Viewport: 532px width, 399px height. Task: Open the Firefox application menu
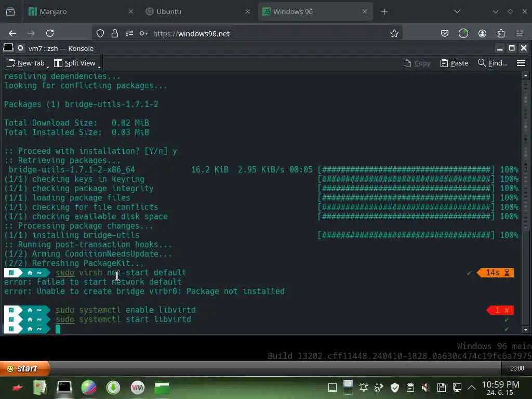(520, 33)
